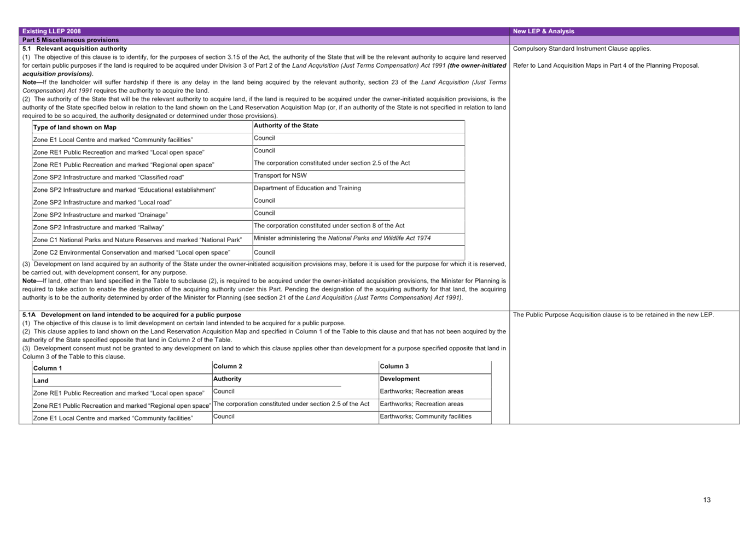The height and width of the screenshot is (534, 756).
Task: Select the Zone SP2 'Classified road' cell
Action: click(x=108, y=177)
